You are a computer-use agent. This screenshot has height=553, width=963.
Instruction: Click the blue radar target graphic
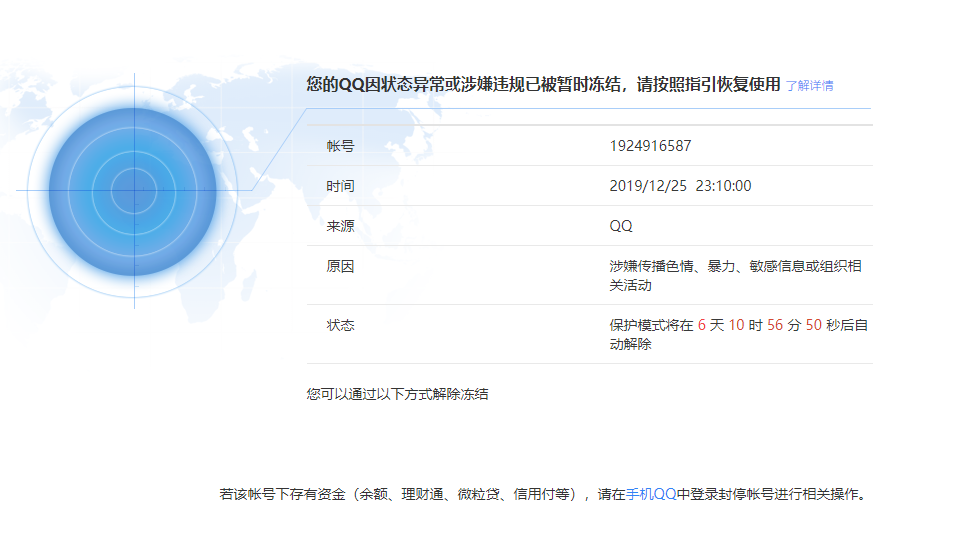[133, 192]
